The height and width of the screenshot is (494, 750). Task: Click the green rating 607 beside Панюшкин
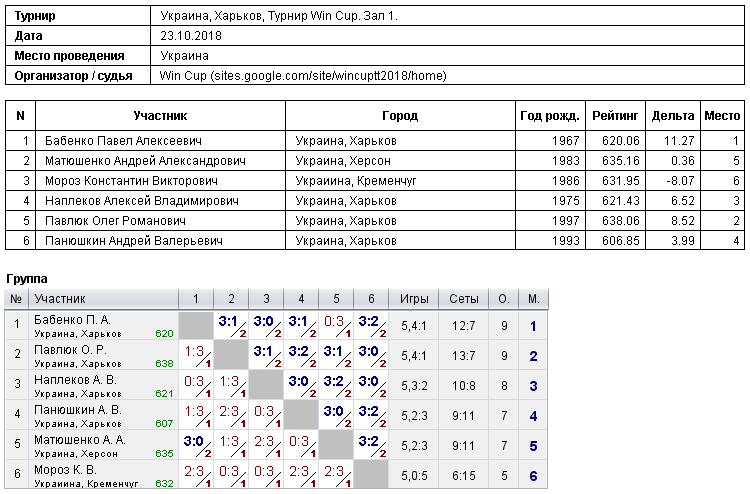(x=164, y=424)
